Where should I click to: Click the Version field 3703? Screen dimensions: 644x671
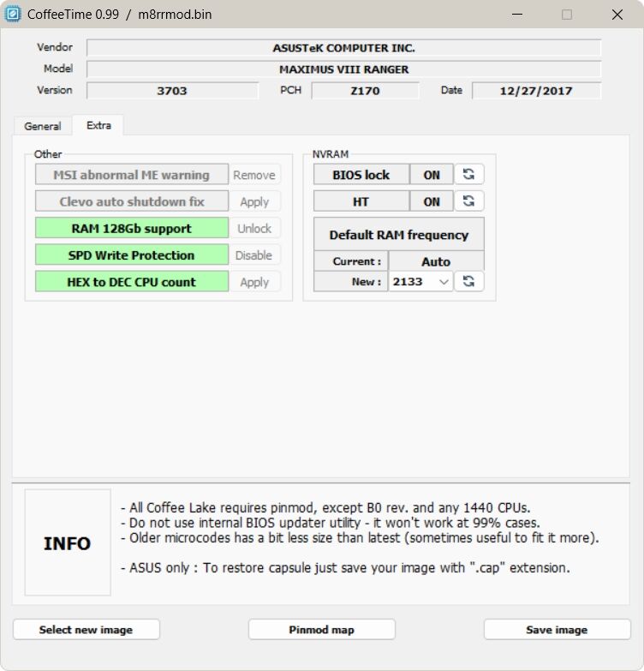tap(172, 91)
